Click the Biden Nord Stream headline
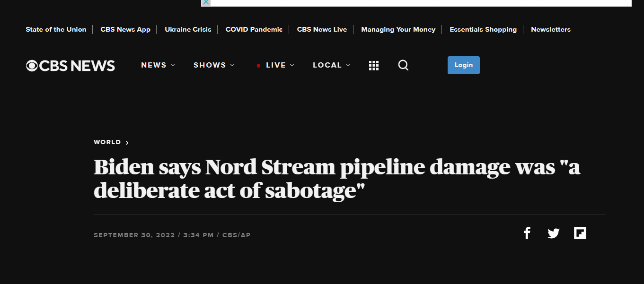 (337, 179)
